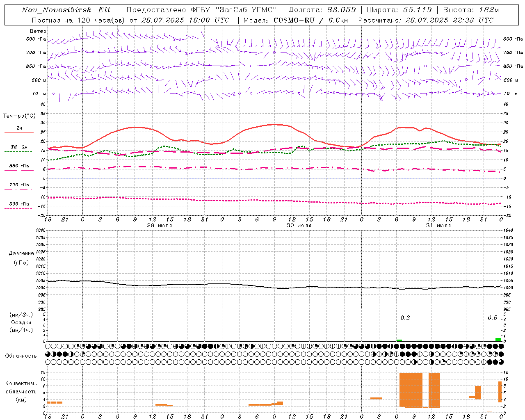Screen dimensions: 525x420
Task: Click the Nov_Novosibirsk-Elt station title
Action: 66,10
